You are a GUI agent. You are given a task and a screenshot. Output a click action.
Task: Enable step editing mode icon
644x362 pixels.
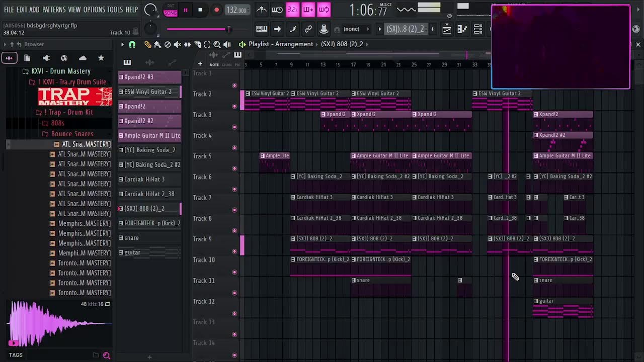coord(293,29)
